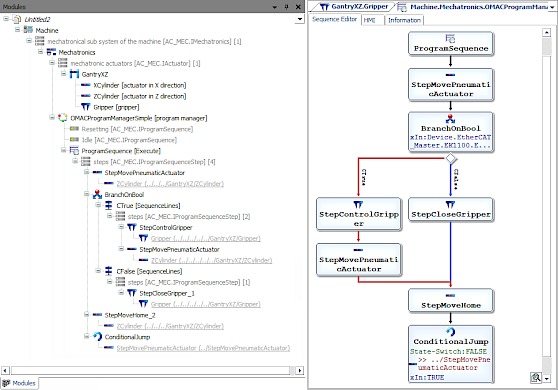Screen dimensions: 558x390
Task: Collapse the Machine node in the tree
Action: pos(17,30)
